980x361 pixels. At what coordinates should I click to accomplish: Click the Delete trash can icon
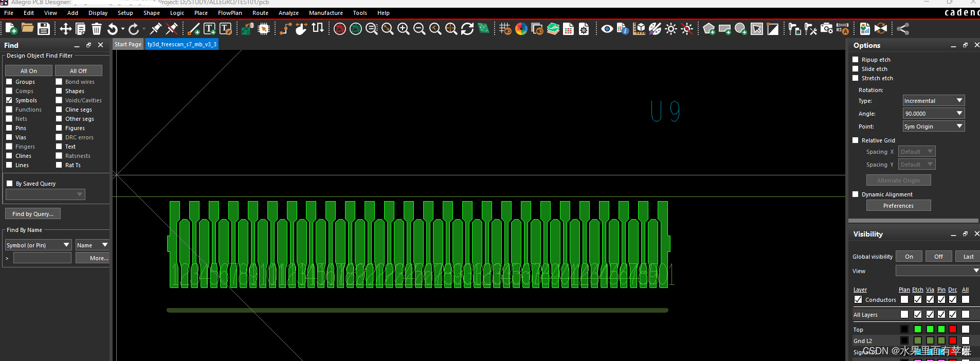97,29
